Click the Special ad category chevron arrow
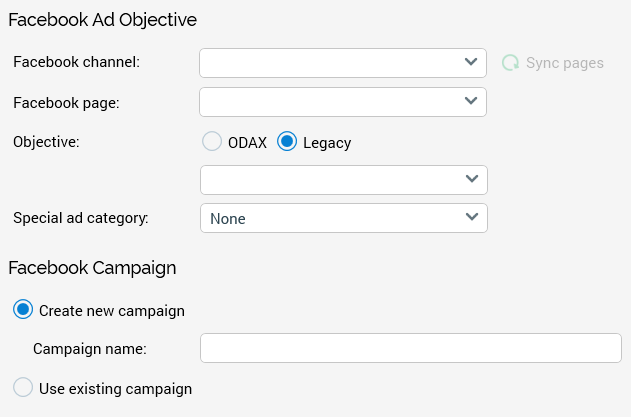The width and height of the screenshot is (631, 417). click(472, 217)
